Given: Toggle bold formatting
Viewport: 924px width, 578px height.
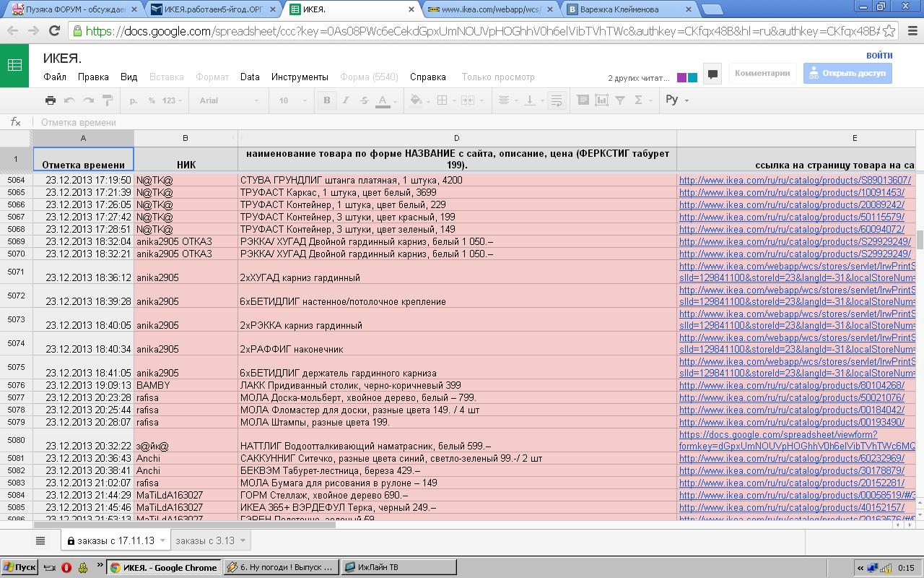Looking at the screenshot, I should 327,100.
